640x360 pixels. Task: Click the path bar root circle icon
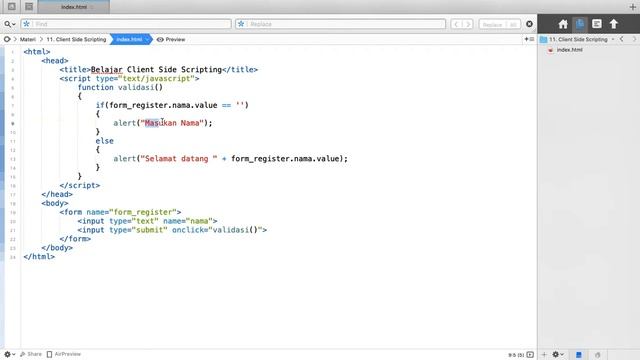[7, 39]
